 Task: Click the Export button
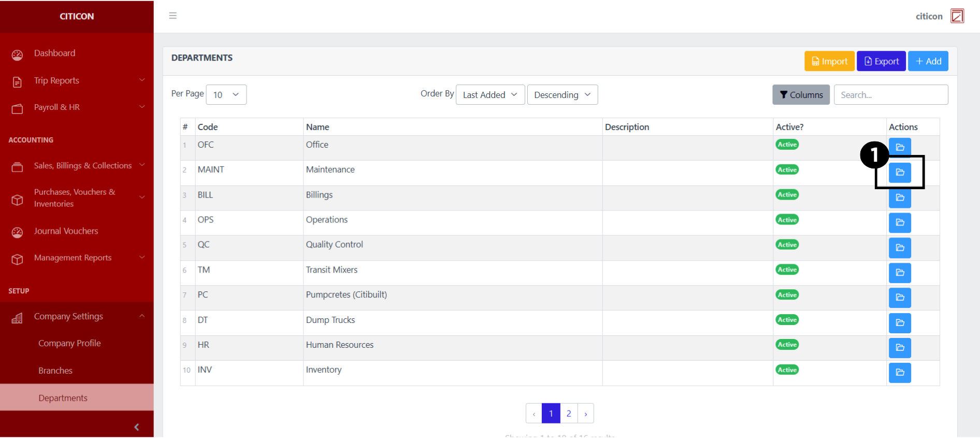(x=881, y=61)
